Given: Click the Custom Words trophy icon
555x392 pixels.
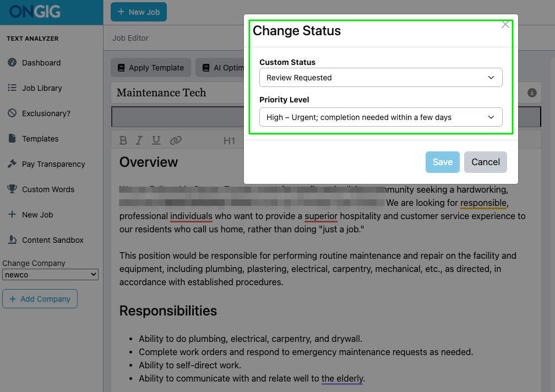Looking at the screenshot, I should point(12,189).
